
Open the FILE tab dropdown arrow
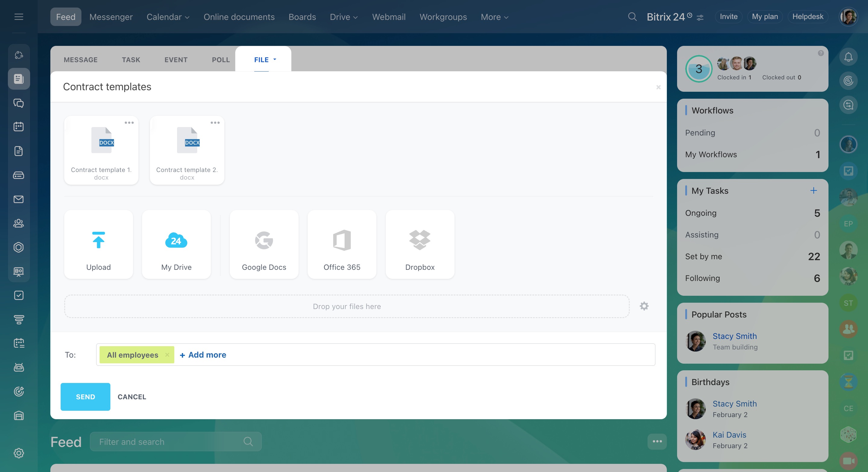(275, 59)
